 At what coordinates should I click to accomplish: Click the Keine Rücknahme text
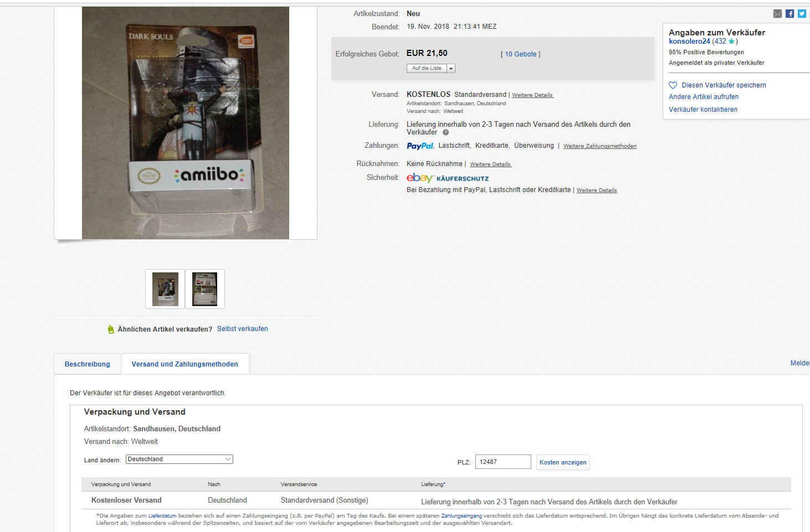pos(434,164)
